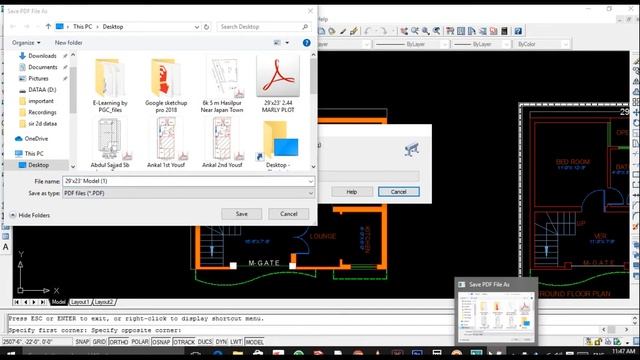
Task: Click the Pan realtime tool in AutoCAD toolbar
Action: click(x=404, y=31)
